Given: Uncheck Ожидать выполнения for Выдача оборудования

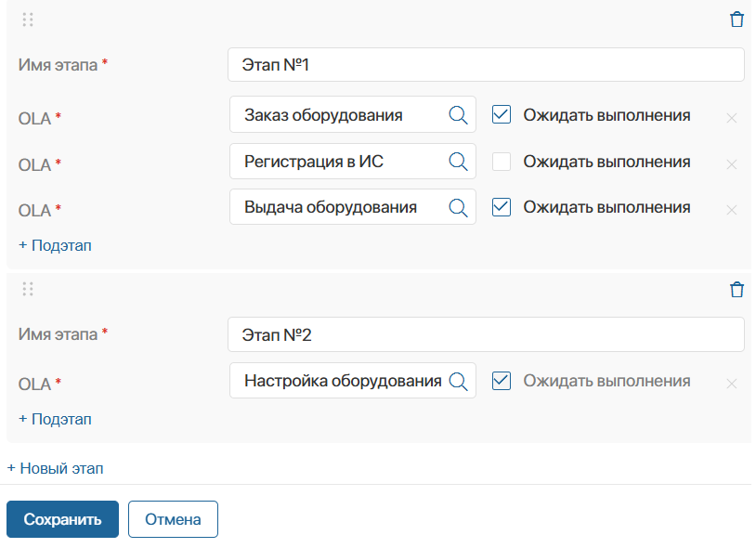Looking at the screenshot, I should coord(502,207).
